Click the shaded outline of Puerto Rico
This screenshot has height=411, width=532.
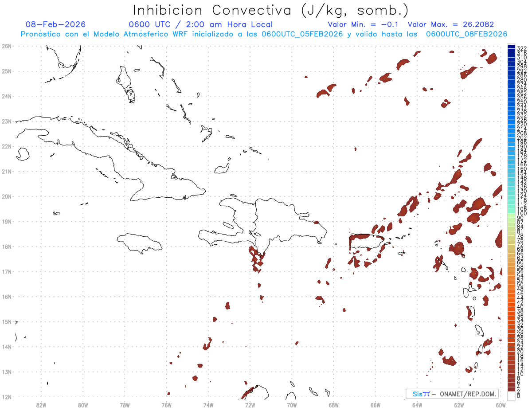coord(366,242)
